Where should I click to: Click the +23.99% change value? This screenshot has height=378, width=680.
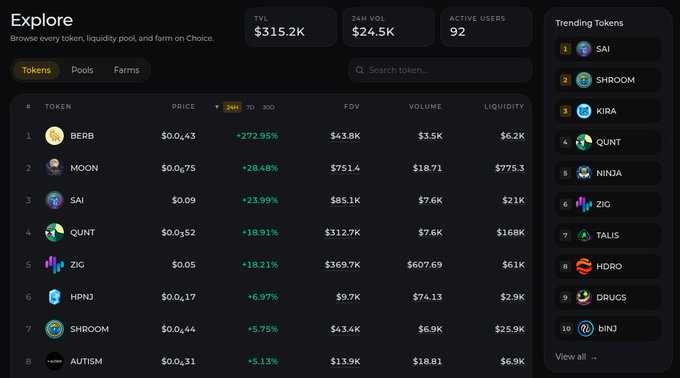click(x=260, y=200)
